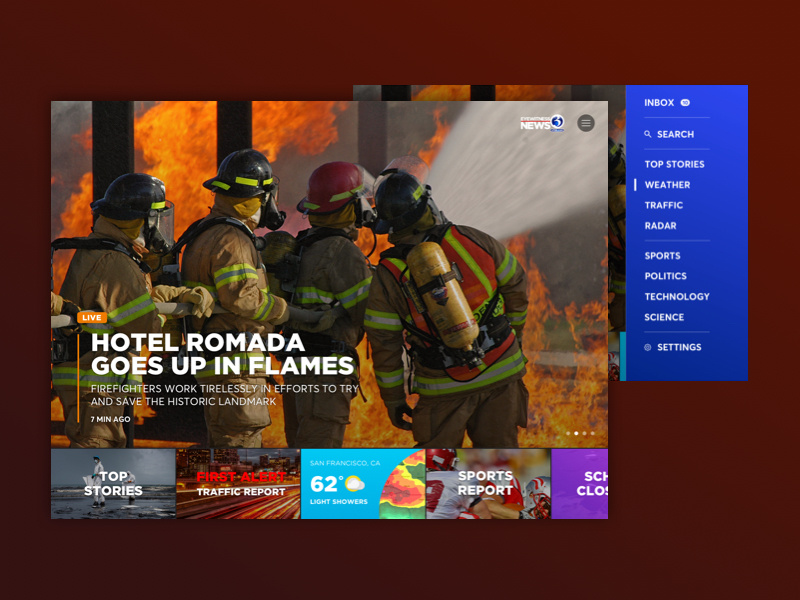Open the Sports Report tile
This screenshot has height=600, width=800.
tap(488, 484)
